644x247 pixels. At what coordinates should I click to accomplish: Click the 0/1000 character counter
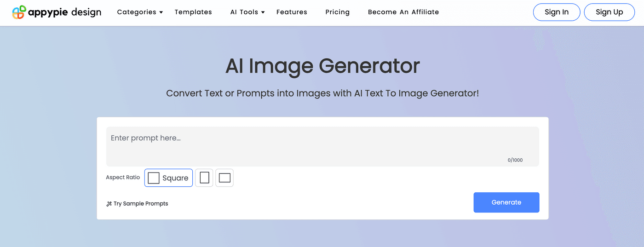tap(515, 160)
